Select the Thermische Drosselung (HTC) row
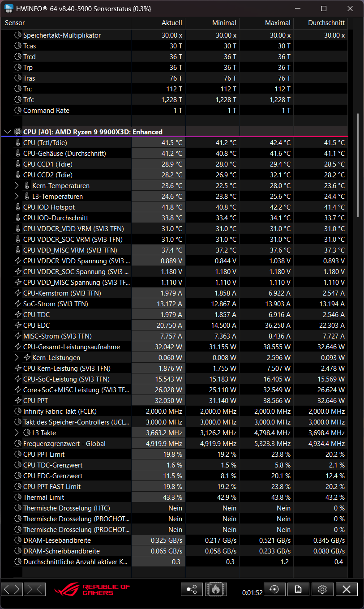The height and width of the screenshot is (609, 364). (x=175, y=508)
